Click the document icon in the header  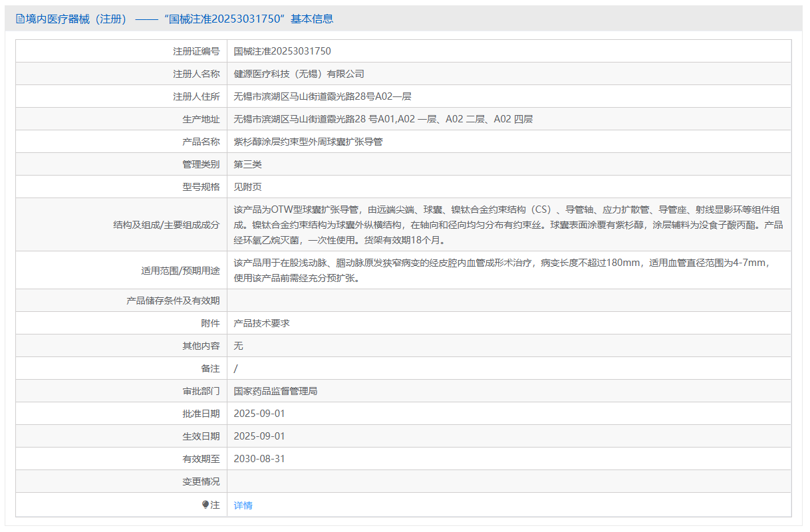pyautogui.click(x=20, y=19)
